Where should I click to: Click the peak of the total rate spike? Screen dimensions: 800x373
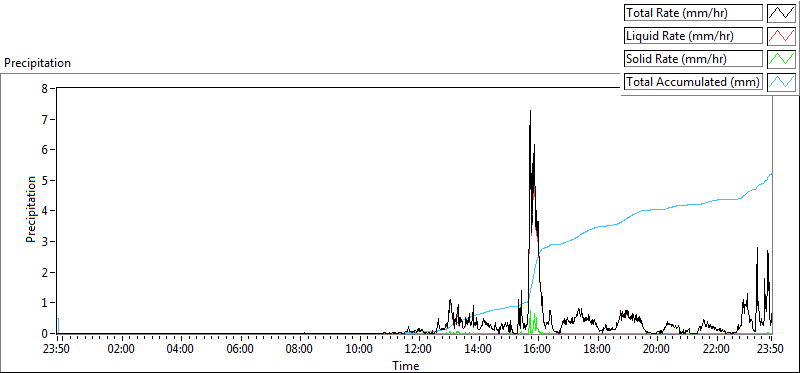[531, 111]
